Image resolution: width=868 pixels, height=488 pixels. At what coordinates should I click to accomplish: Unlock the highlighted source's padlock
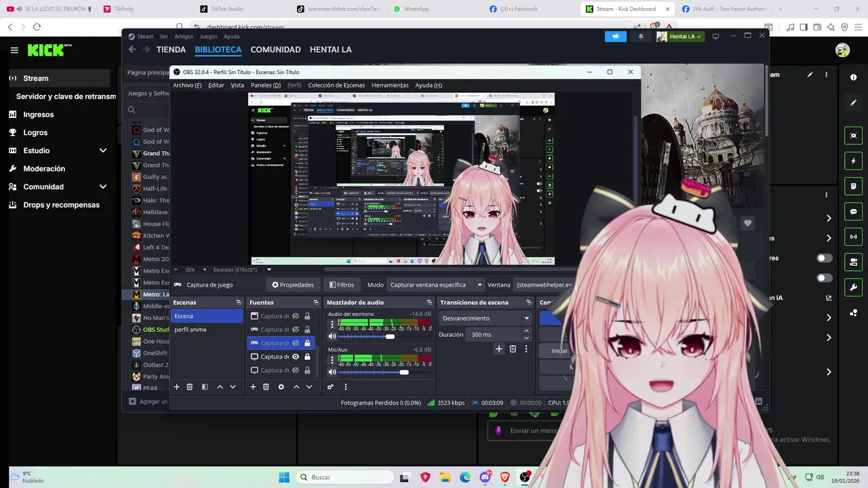tap(307, 343)
